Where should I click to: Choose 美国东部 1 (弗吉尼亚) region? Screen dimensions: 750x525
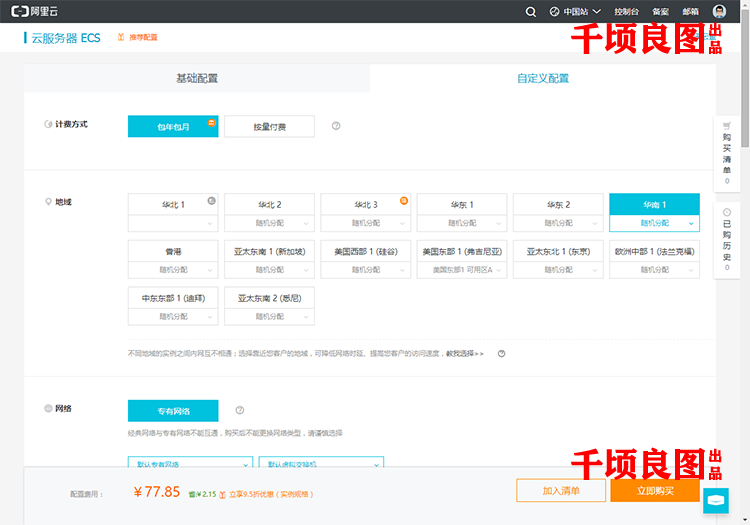pos(462,251)
